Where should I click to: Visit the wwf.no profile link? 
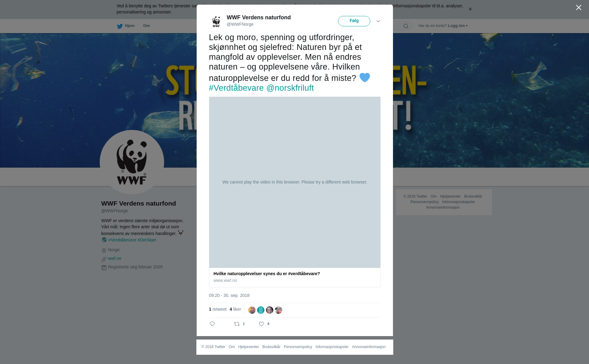point(115,258)
